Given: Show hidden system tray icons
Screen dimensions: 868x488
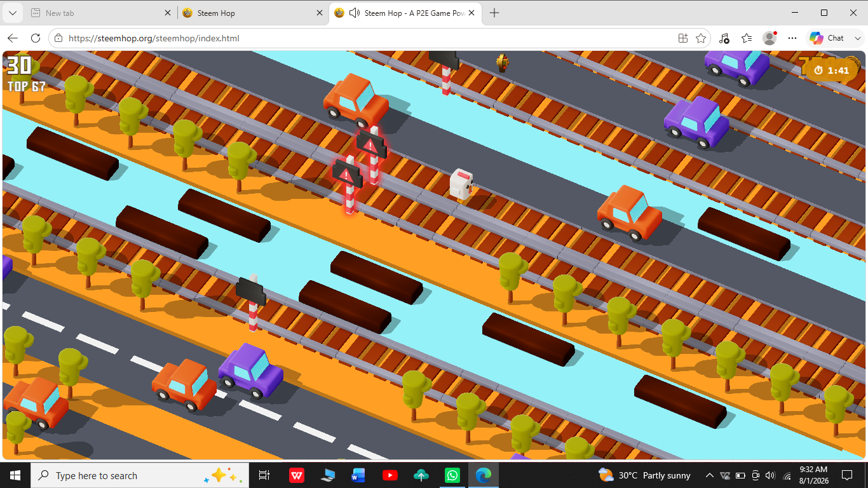Looking at the screenshot, I should click(710, 475).
